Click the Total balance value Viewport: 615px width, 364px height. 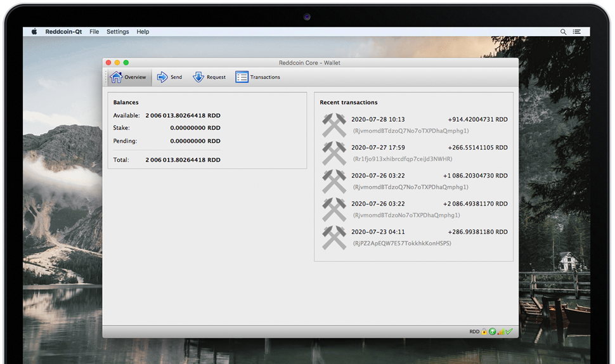[183, 160]
